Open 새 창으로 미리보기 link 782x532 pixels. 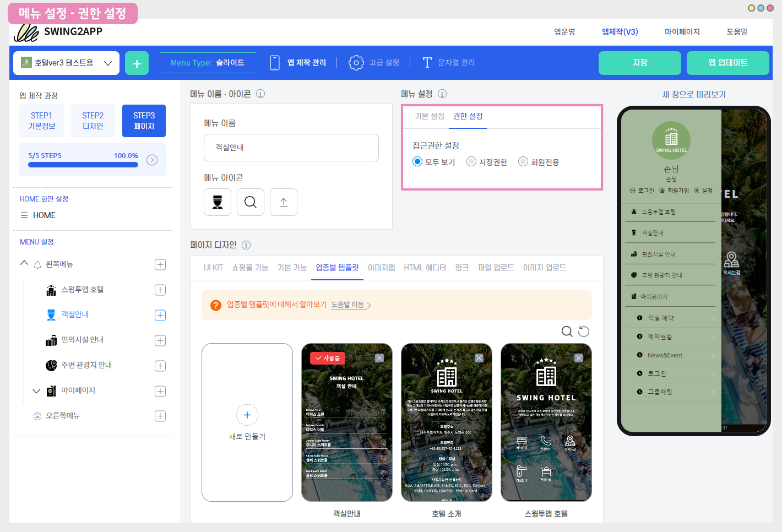(694, 95)
